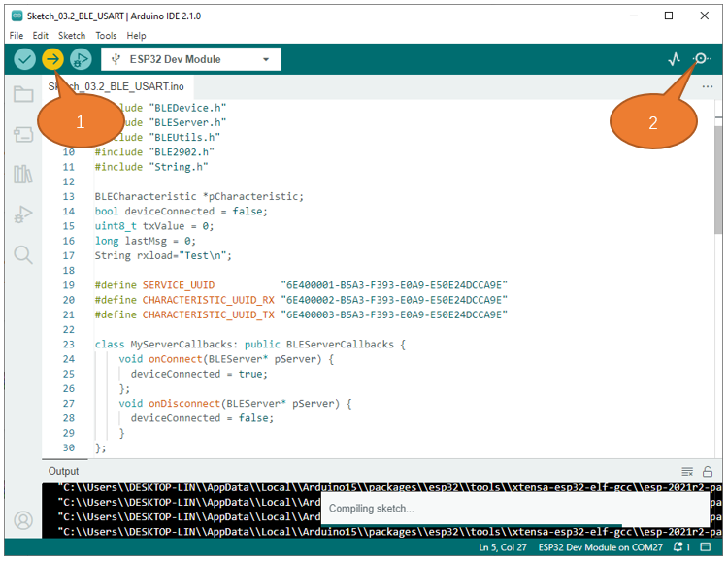Open the ESP32 Dev Module board dropdown

[x=191, y=59]
